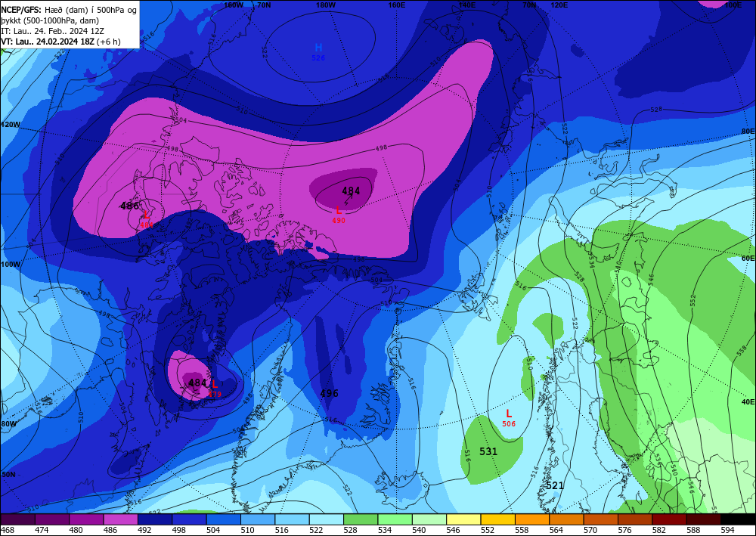Select the 540 pale green legend swatch

click(x=429, y=519)
